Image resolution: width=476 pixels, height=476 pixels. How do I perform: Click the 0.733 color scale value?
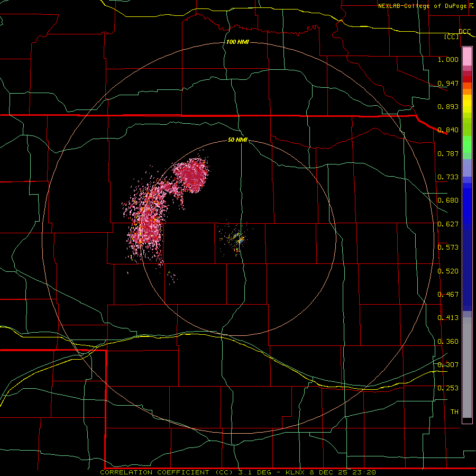(x=448, y=177)
